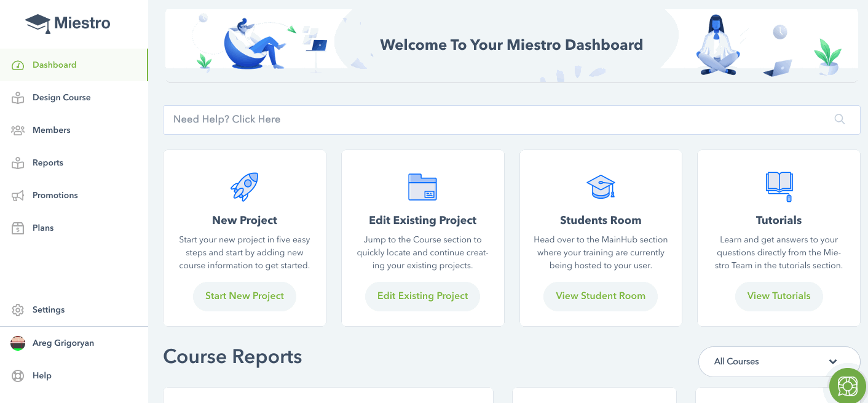This screenshot has width=868, height=403.
Task: Click the All Courses dropdown chevron
Action: click(833, 362)
